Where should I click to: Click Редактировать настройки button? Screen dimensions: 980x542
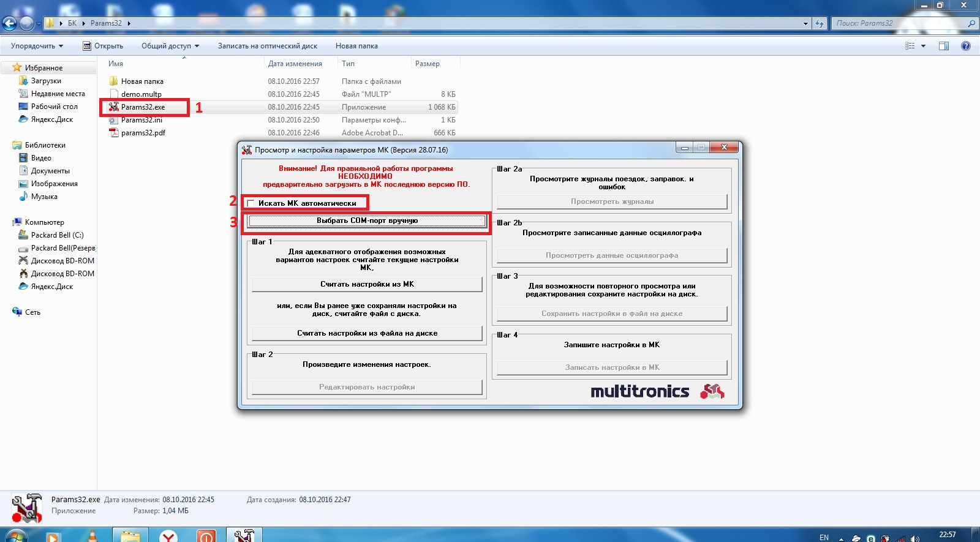[367, 387]
